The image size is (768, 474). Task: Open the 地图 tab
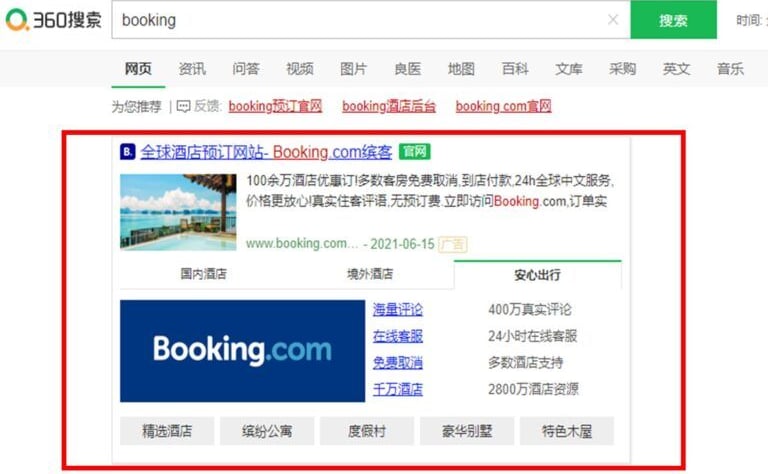[461, 69]
